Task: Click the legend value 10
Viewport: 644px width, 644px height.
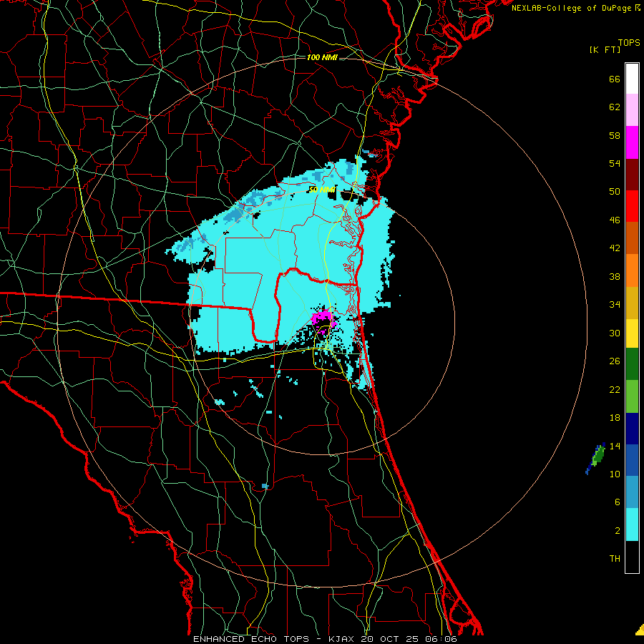Action: [x=615, y=474]
